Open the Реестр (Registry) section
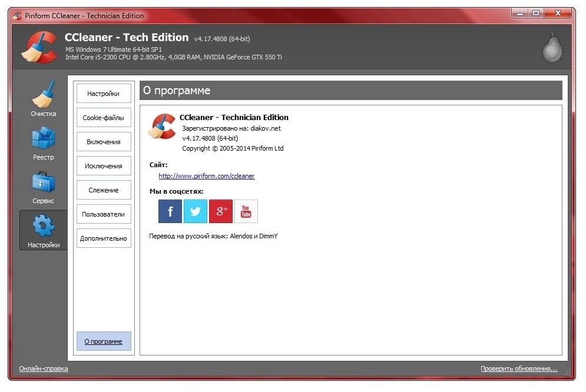The height and width of the screenshot is (392, 586). (x=44, y=144)
